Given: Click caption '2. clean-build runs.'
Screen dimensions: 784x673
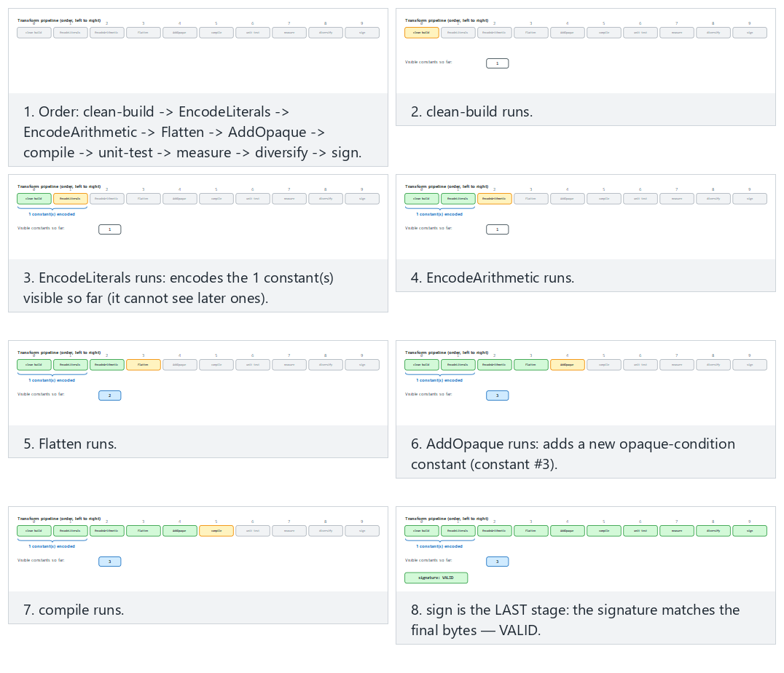Looking at the screenshot, I should click(x=471, y=111).
